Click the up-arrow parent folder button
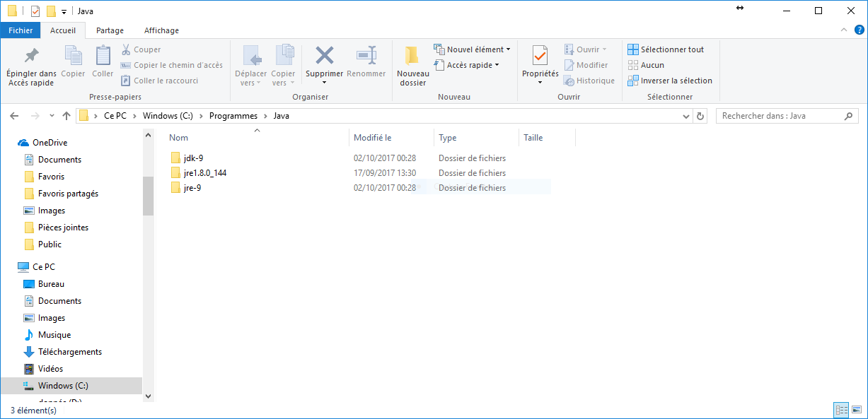This screenshot has height=419, width=868. point(66,116)
